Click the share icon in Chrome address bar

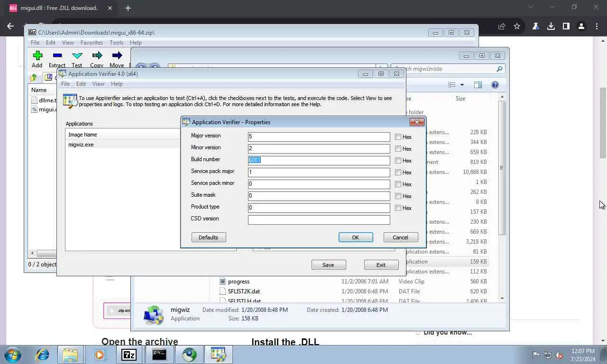(x=502, y=27)
